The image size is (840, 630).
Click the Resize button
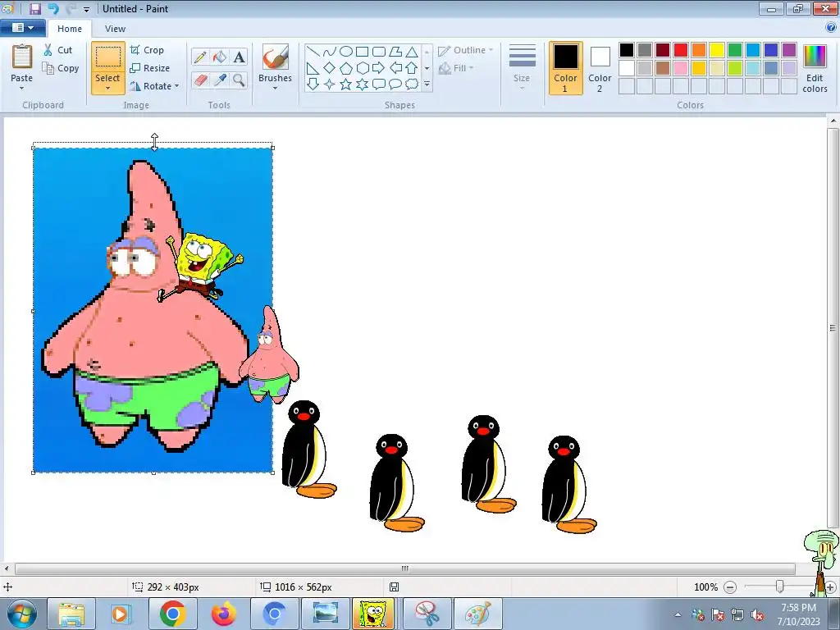point(149,68)
